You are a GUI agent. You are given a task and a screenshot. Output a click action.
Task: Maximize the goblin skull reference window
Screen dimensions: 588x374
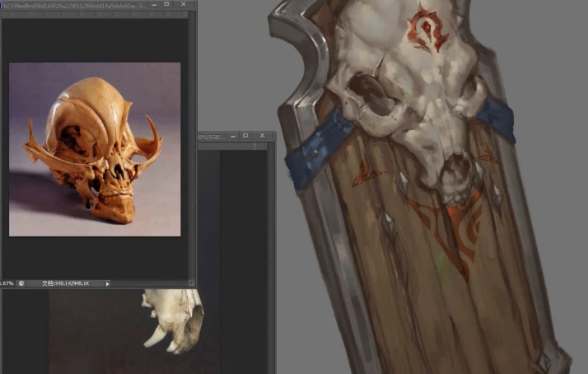[167, 4]
